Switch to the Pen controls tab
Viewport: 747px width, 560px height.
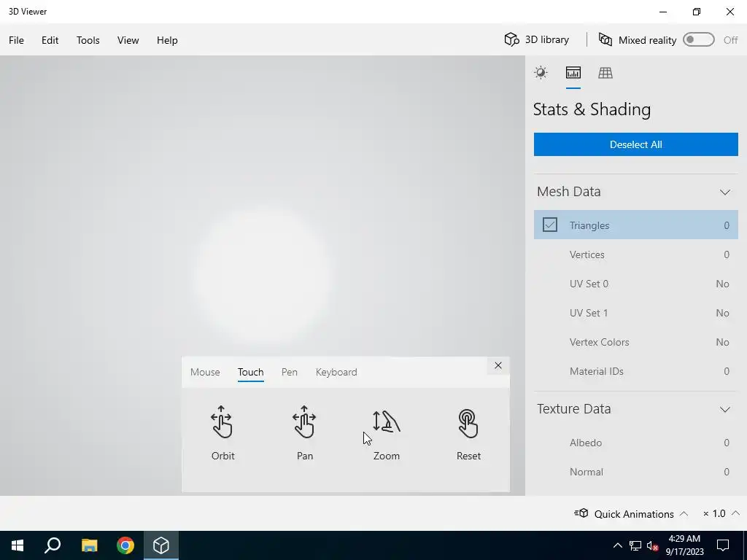pyautogui.click(x=289, y=372)
